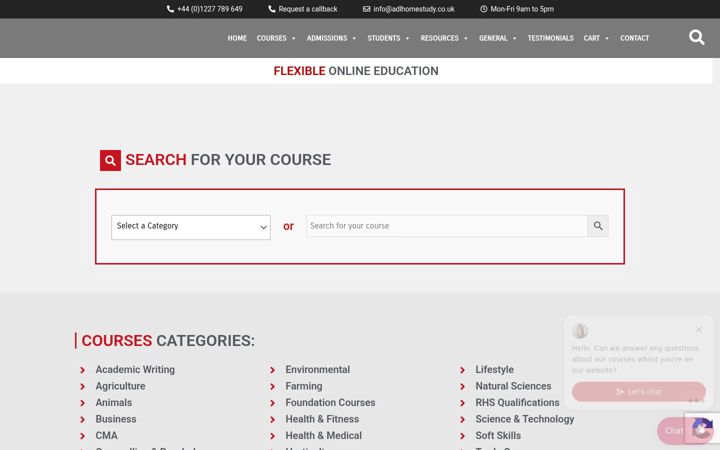720x450 pixels.
Task: Close the chat popup with the X
Action: pos(699,330)
